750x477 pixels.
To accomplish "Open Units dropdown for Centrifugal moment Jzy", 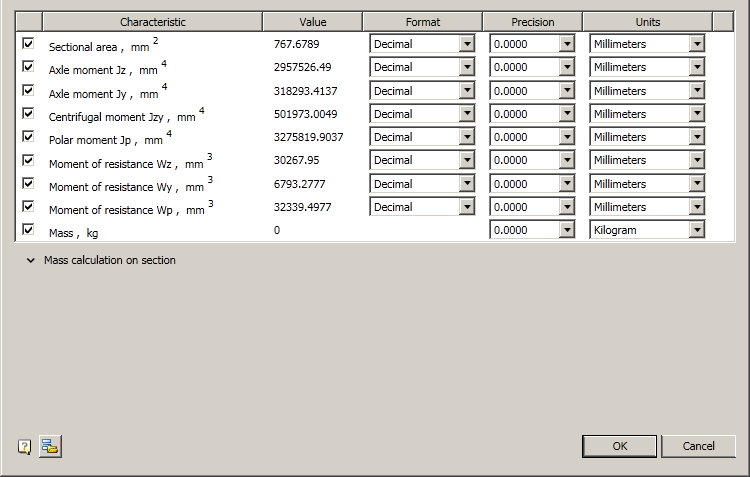I will 696,114.
